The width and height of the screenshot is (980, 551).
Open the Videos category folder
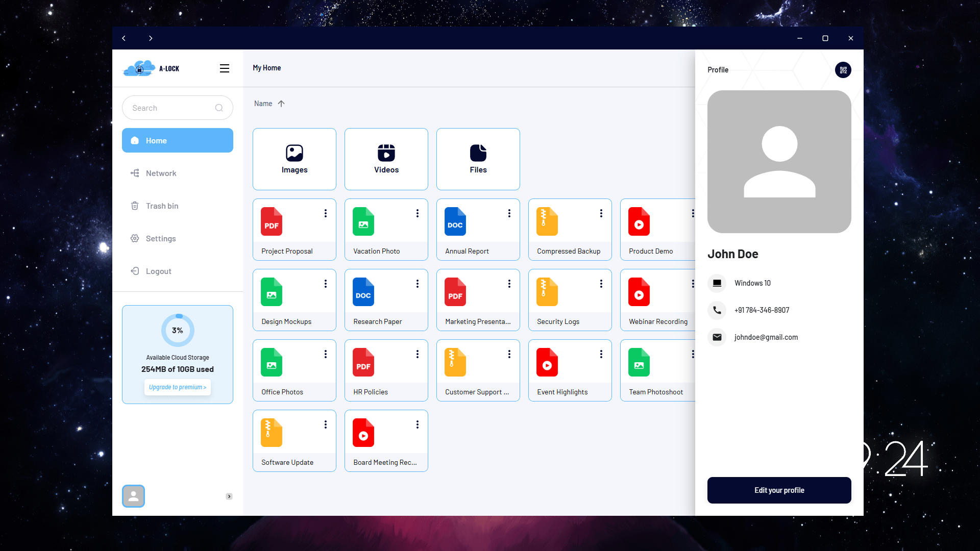pos(386,159)
